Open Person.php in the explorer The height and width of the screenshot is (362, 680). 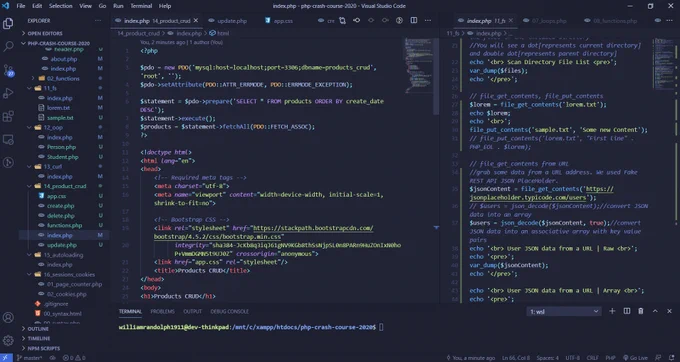[61, 147]
